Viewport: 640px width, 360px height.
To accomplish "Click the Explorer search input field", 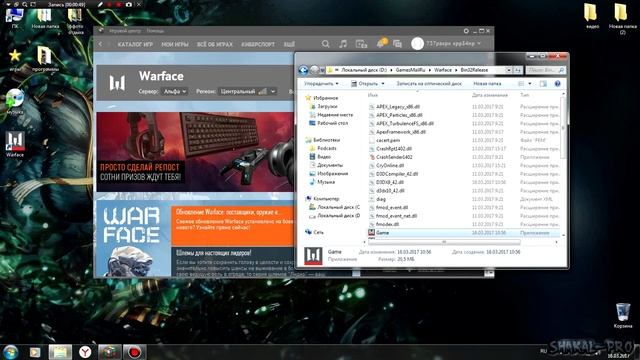I will tap(545, 70).
